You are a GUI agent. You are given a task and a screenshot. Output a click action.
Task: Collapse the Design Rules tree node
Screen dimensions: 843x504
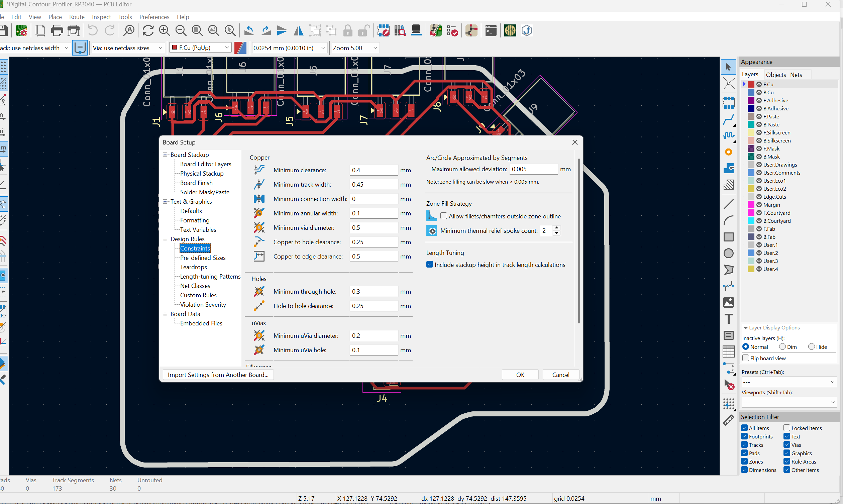coord(165,239)
